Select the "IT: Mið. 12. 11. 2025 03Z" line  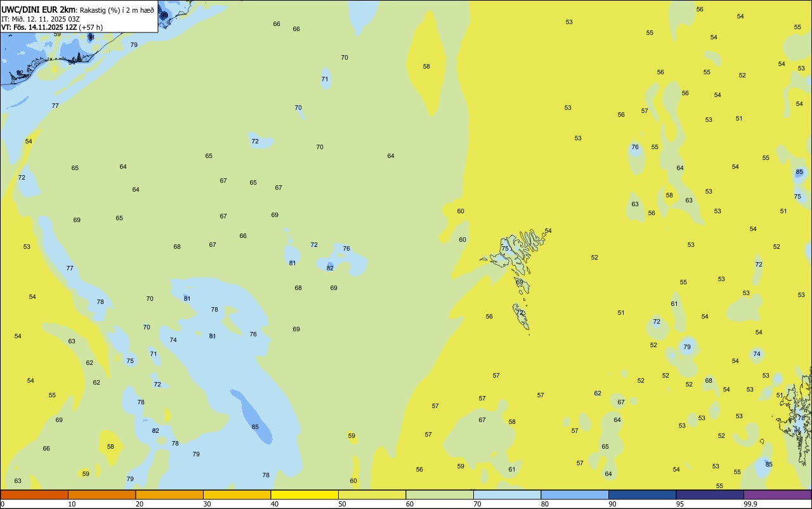pyautogui.click(x=41, y=18)
